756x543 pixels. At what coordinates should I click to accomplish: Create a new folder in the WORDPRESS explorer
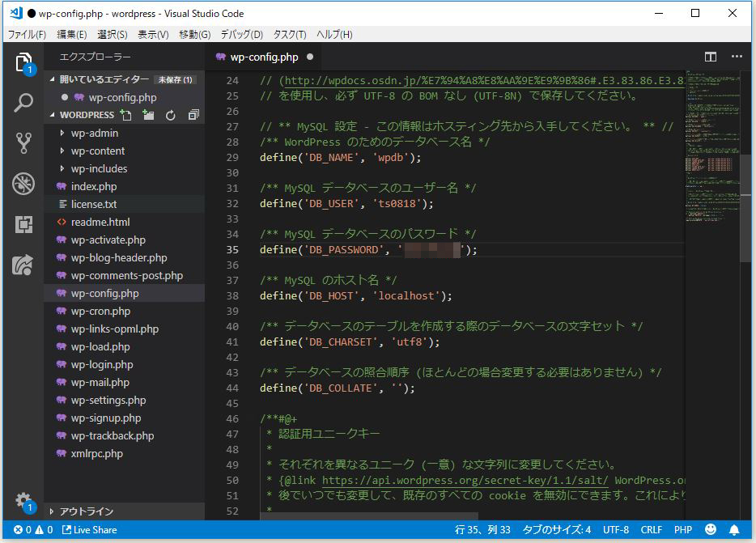[x=147, y=115]
